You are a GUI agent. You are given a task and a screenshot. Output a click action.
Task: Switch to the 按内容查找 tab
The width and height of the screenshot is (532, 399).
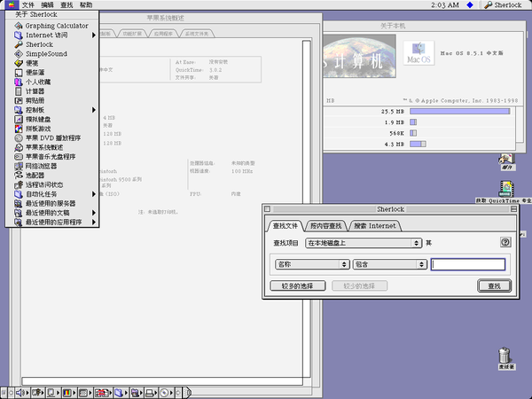point(325,225)
